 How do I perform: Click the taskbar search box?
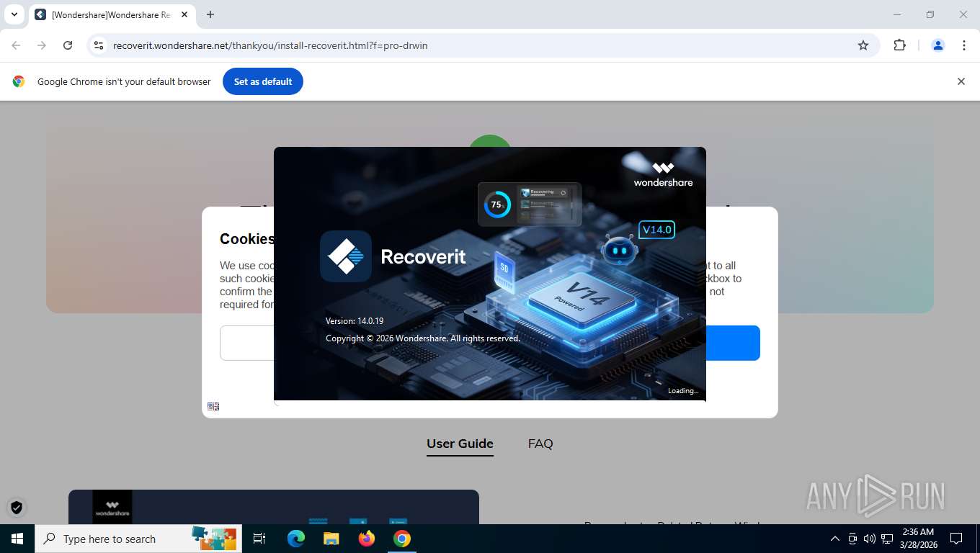(x=138, y=539)
